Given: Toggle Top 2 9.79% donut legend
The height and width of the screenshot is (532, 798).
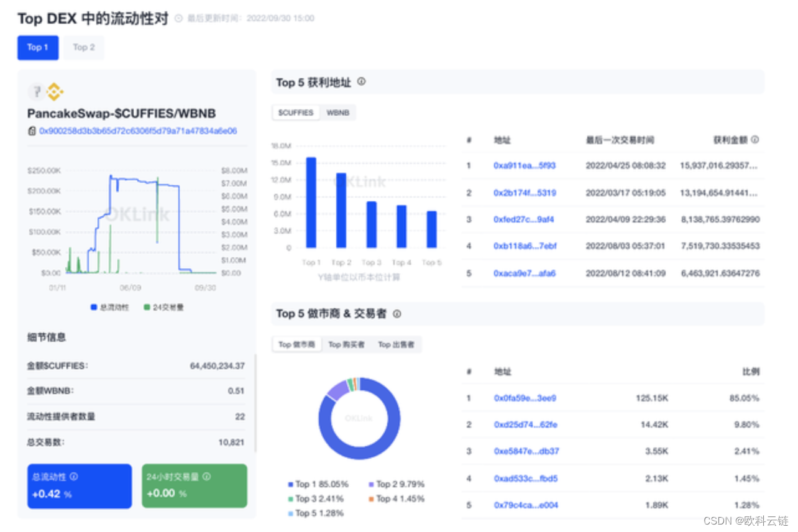Looking at the screenshot, I should (x=397, y=484).
